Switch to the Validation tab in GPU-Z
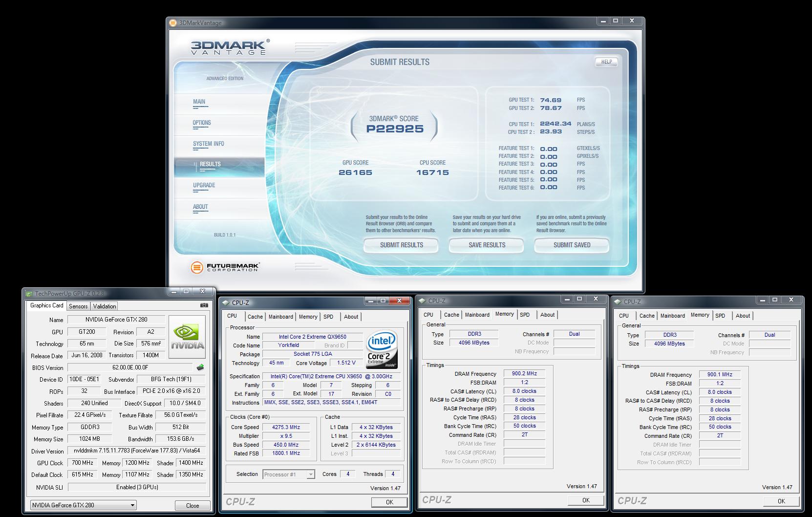Image resolution: width=812 pixels, height=517 pixels. 105,306
